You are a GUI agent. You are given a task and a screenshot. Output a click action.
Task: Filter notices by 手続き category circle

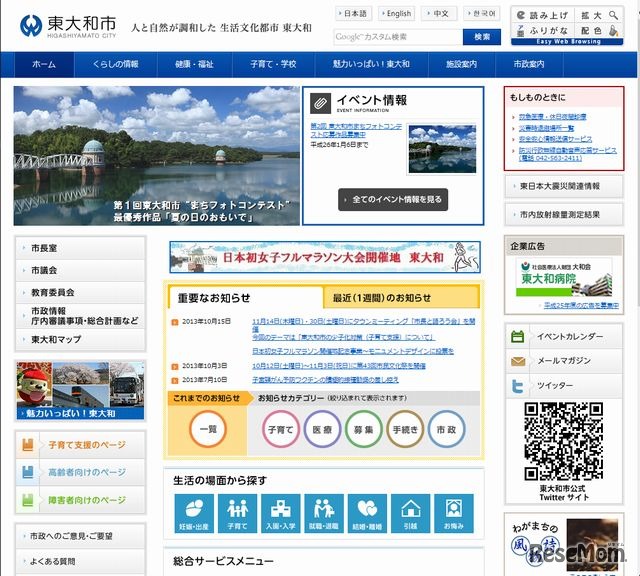pos(405,429)
